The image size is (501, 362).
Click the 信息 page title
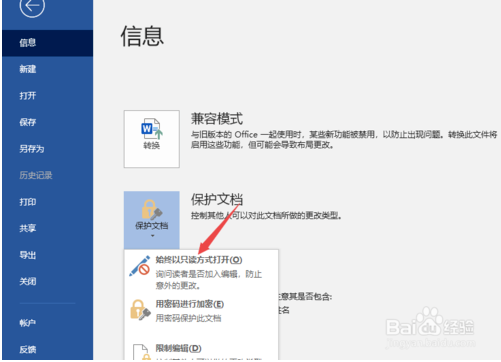point(142,36)
